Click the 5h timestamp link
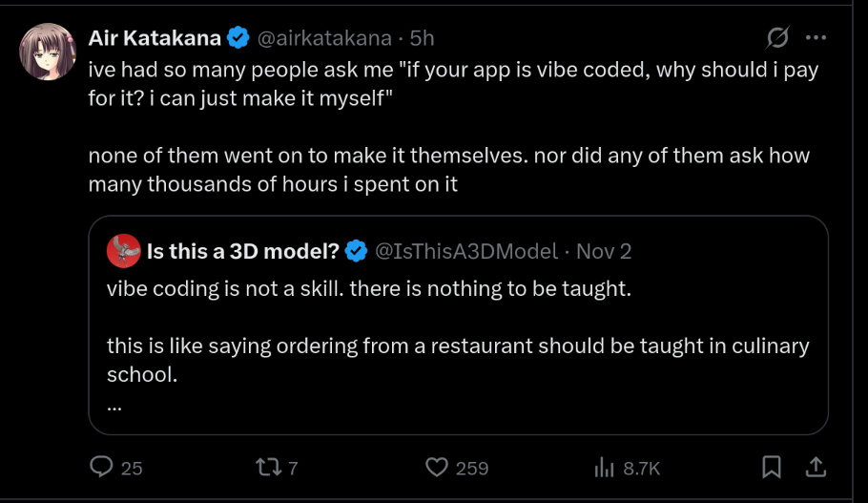 (422, 38)
